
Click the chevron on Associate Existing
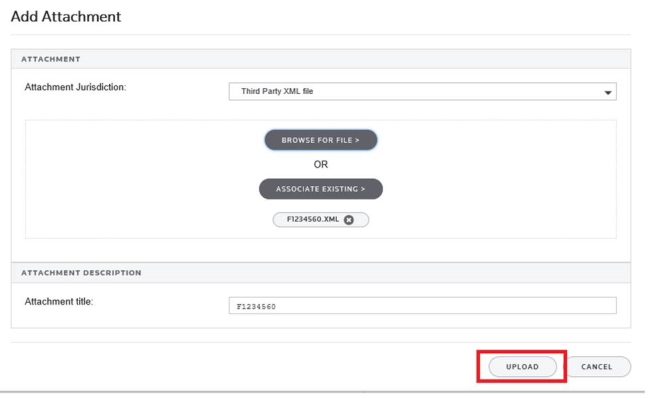click(363, 189)
